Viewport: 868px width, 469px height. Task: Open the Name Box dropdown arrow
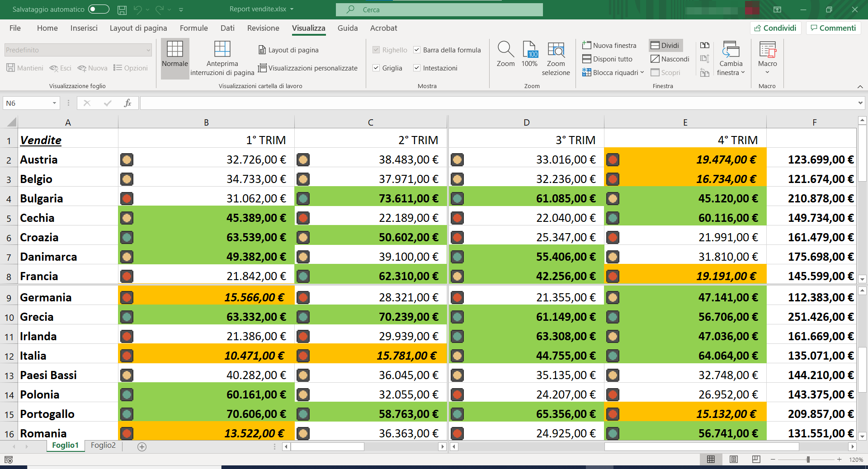coord(54,103)
